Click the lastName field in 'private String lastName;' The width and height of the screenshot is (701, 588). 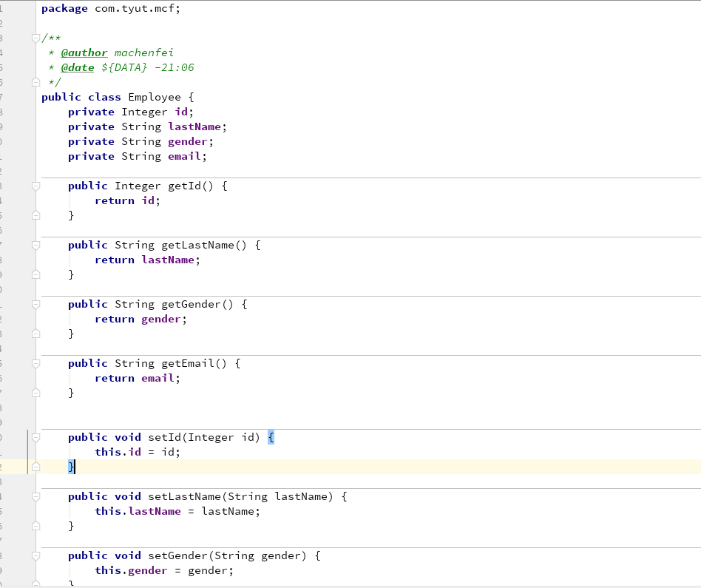click(x=194, y=126)
